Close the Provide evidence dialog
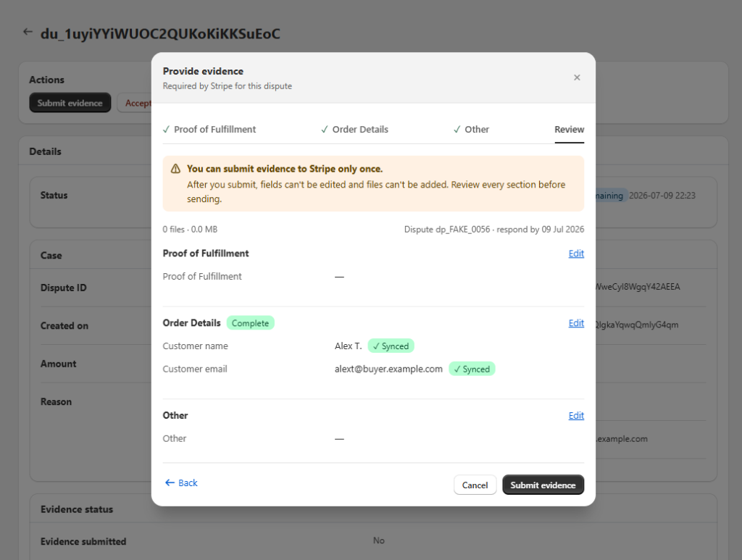742x560 pixels. pyautogui.click(x=577, y=78)
